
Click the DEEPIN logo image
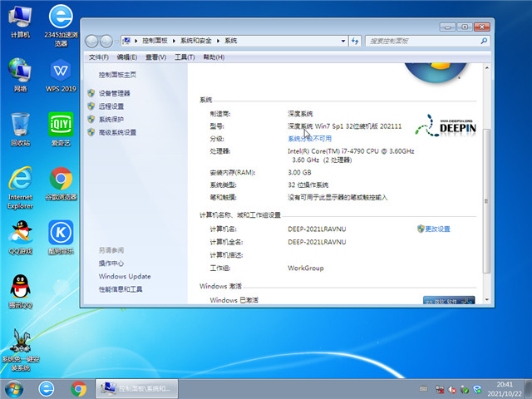[x=446, y=126]
